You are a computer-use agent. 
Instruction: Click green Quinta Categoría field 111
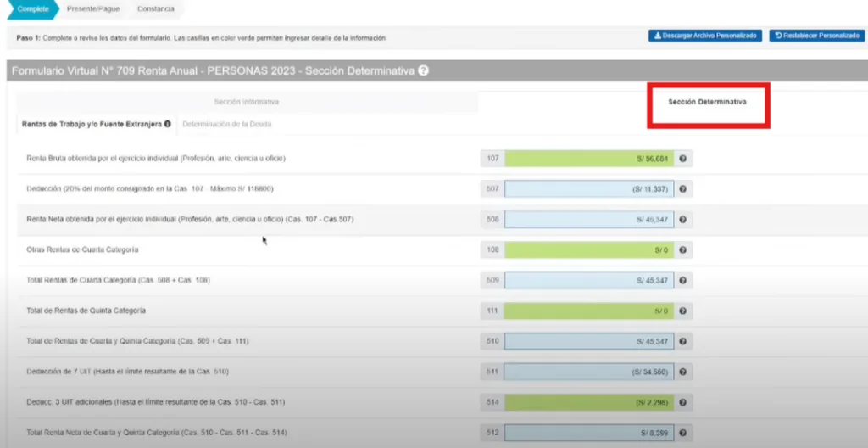point(589,311)
